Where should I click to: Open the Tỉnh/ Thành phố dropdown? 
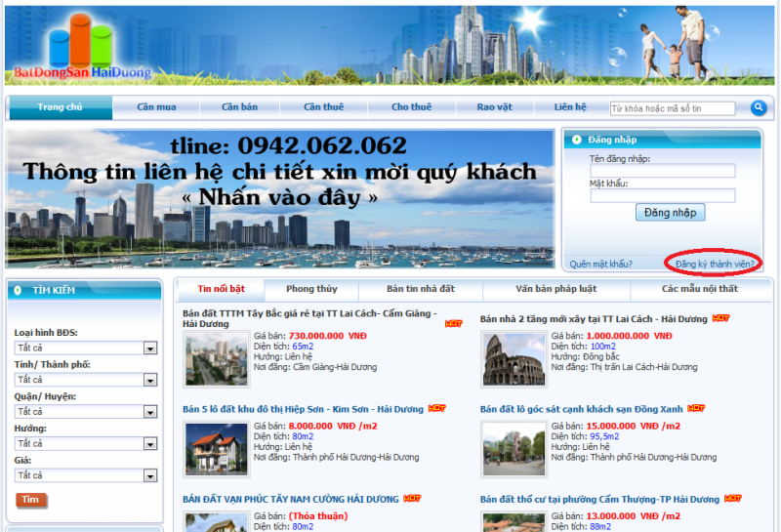[x=86, y=380]
